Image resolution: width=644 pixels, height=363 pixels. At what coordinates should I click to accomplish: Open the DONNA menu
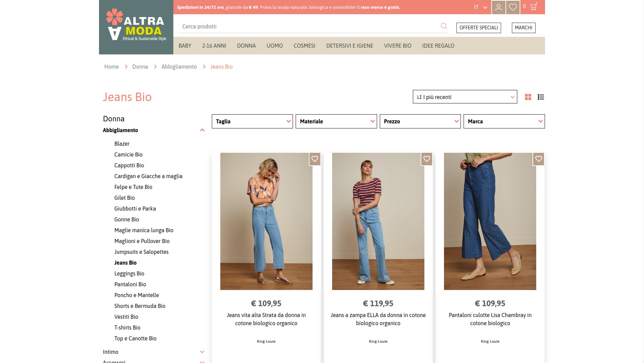[246, 46]
